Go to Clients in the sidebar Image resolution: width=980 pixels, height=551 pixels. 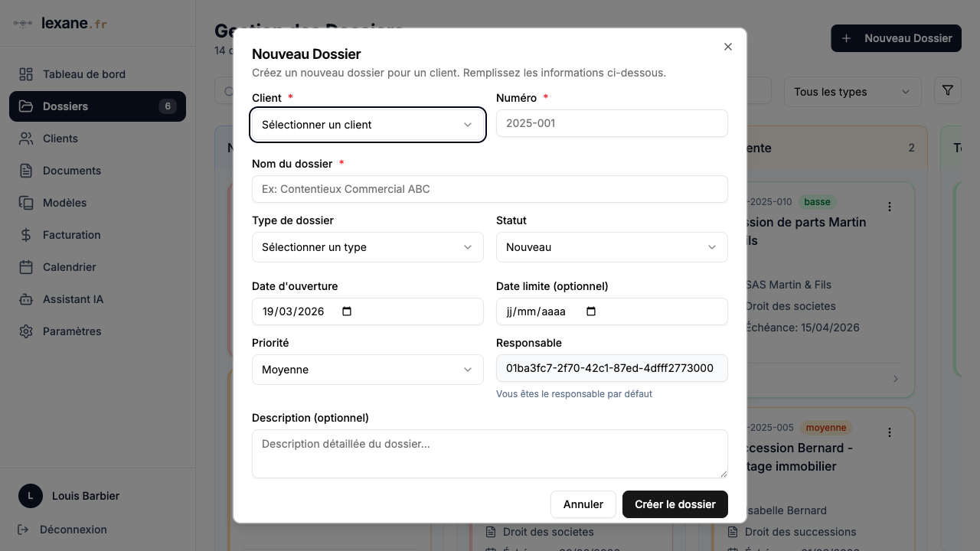(60, 139)
